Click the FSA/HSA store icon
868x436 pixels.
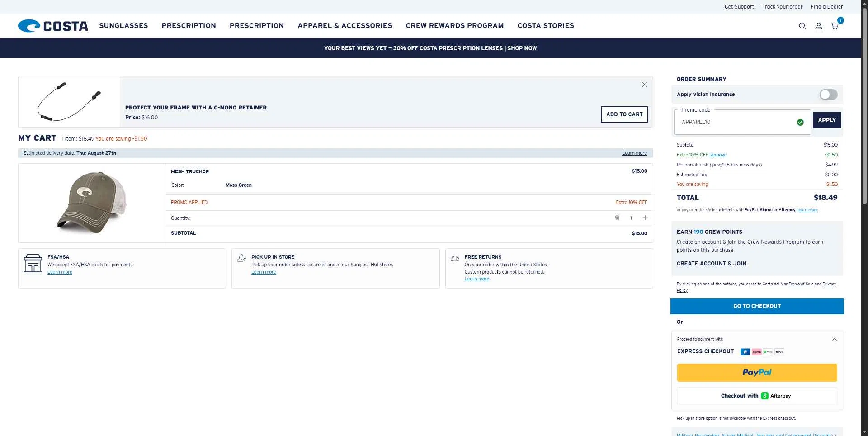coord(33,263)
